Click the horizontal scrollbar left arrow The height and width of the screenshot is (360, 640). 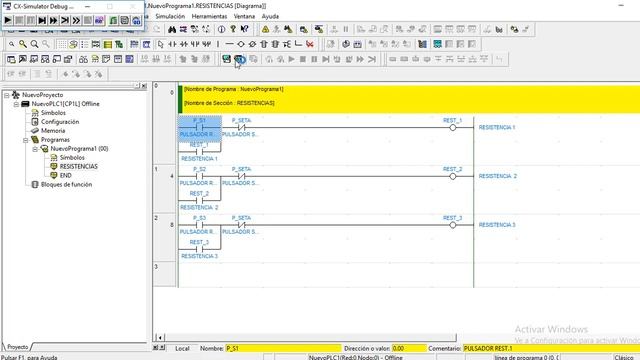coord(160,337)
